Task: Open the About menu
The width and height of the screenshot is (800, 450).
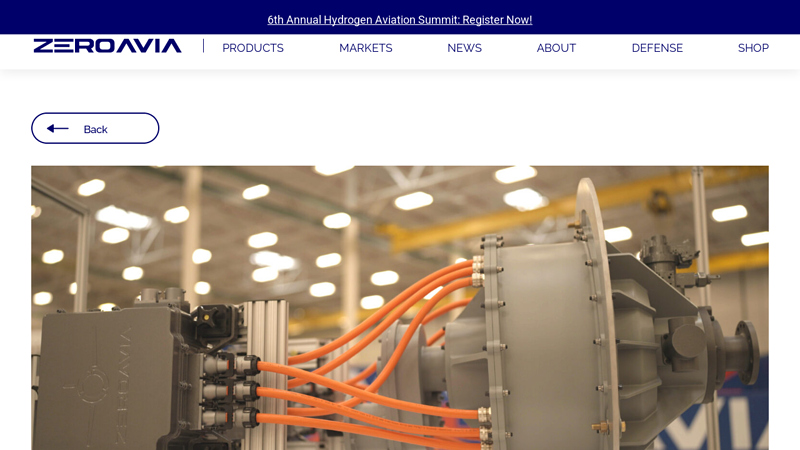Action: click(556, 48)
